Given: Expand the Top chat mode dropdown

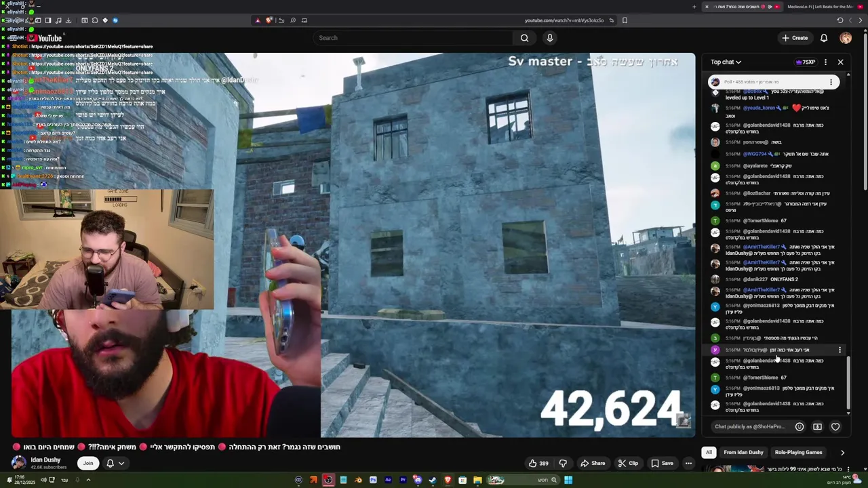Looking at the screenshot, I should (726, 62).
